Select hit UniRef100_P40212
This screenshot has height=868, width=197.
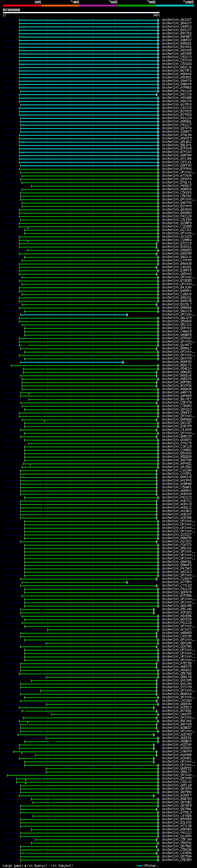(177, 833)
